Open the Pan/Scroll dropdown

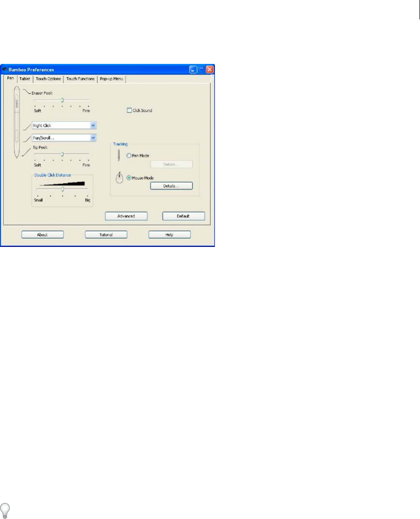tap(64, 137)
